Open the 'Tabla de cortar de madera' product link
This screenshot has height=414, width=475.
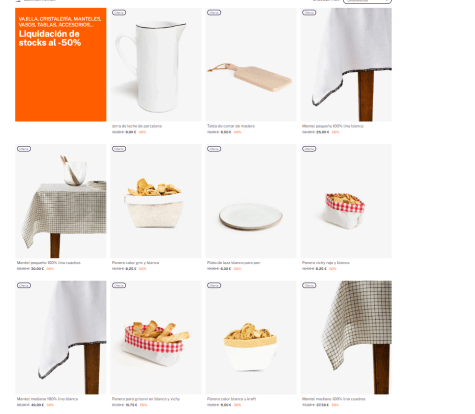pyautogui.click(x=231, y=126)
